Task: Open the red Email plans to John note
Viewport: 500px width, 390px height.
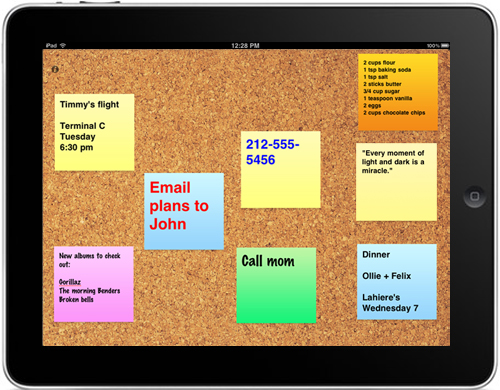Action: tap(184, 211)
